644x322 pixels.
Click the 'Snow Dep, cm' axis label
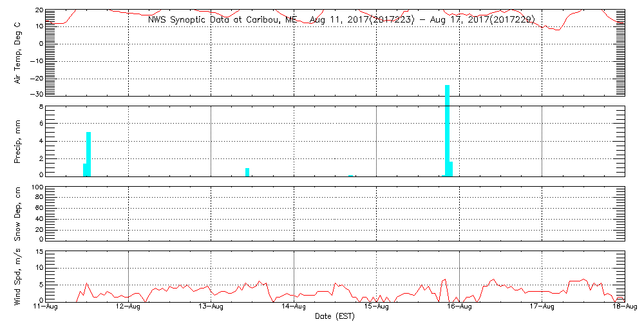point(19,213)
